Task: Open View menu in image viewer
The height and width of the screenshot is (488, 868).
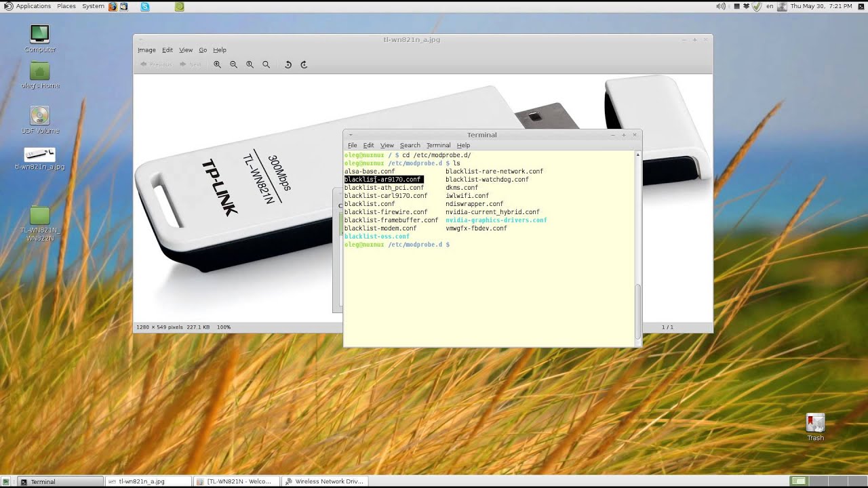Action: [x=186, y=50]
